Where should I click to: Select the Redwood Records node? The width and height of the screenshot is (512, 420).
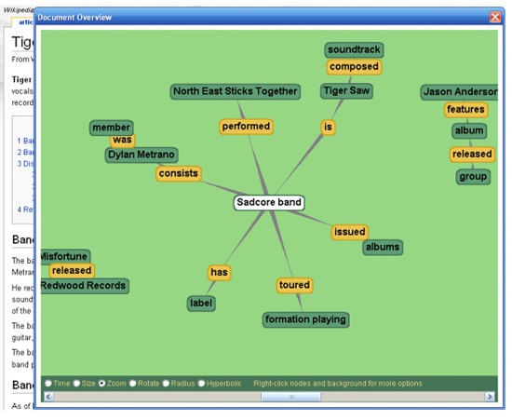coord(84,286)
